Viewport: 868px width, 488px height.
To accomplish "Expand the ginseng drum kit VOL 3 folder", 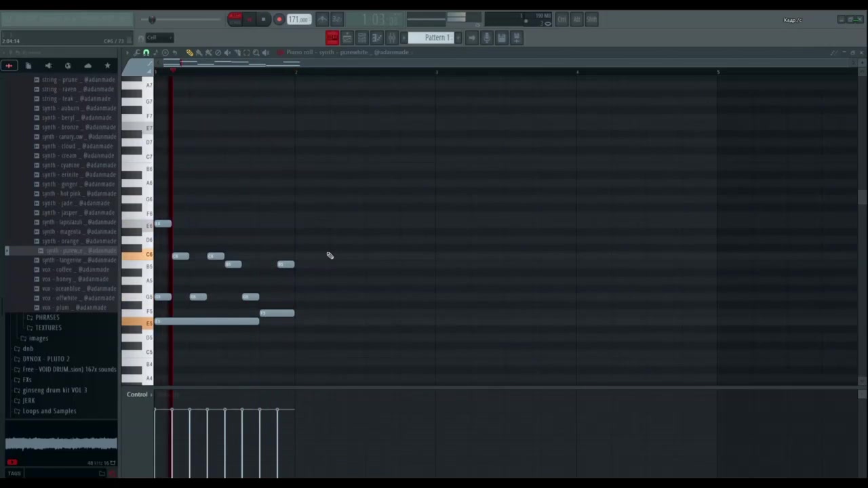I will tap(54, 390).
